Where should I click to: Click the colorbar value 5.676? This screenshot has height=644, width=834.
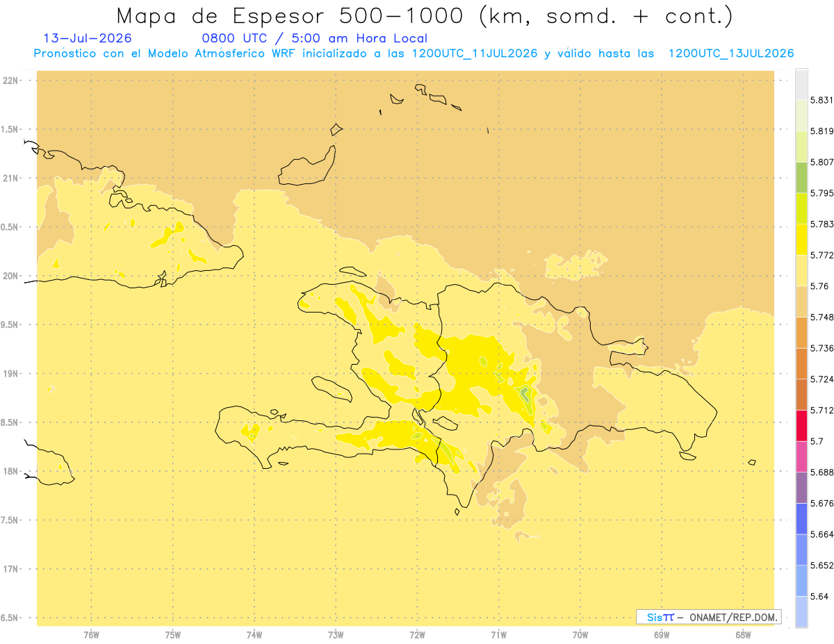[822, 504]
